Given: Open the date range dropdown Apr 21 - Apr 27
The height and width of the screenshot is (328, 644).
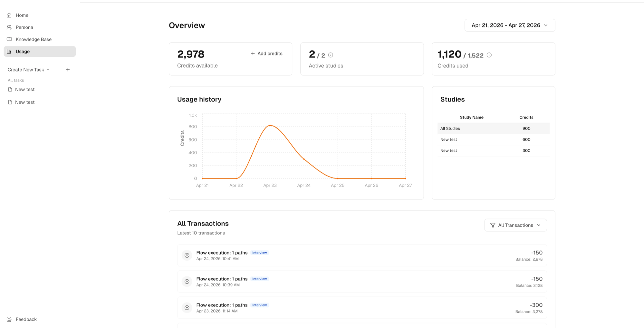Looking at the screenshot, I should (510, 25).
